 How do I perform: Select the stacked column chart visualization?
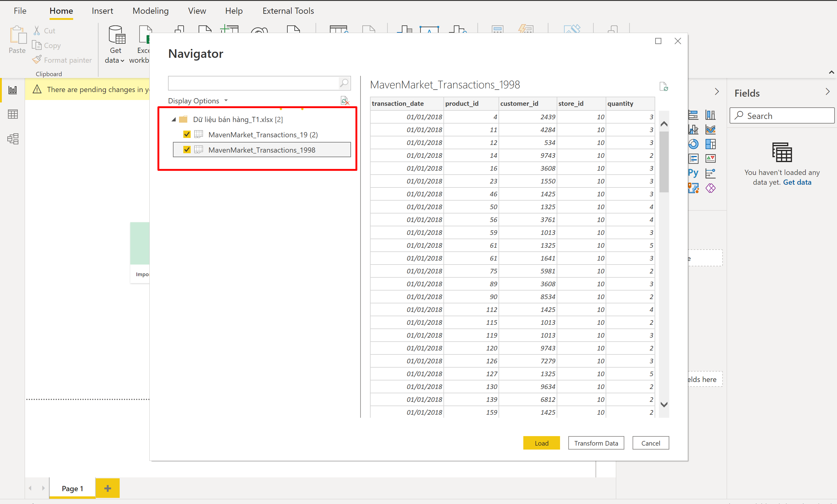[710, 115]
